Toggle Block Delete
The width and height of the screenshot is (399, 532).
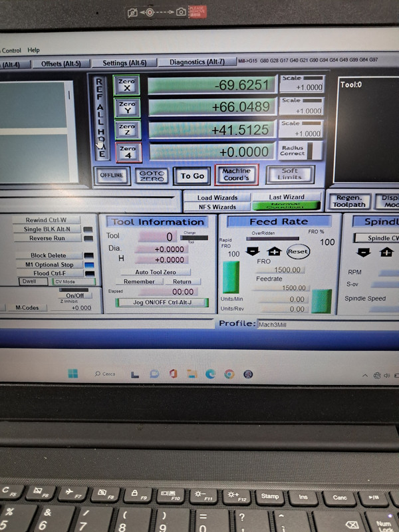[x=49, y=255]
